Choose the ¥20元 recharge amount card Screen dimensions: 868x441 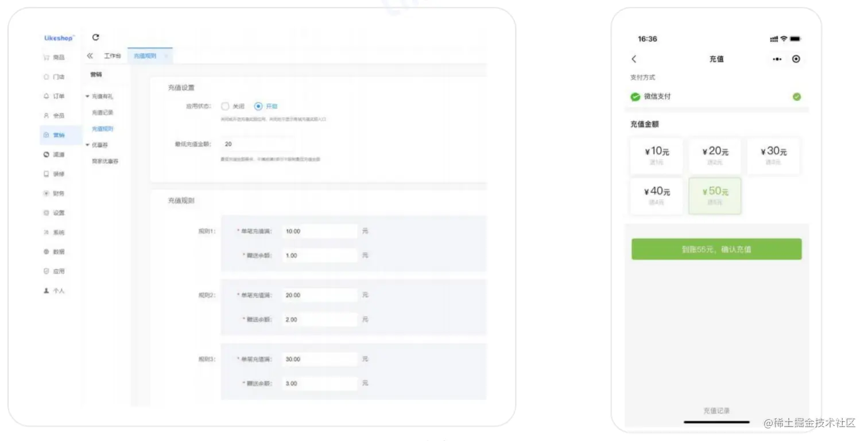(x=715, y=156)
